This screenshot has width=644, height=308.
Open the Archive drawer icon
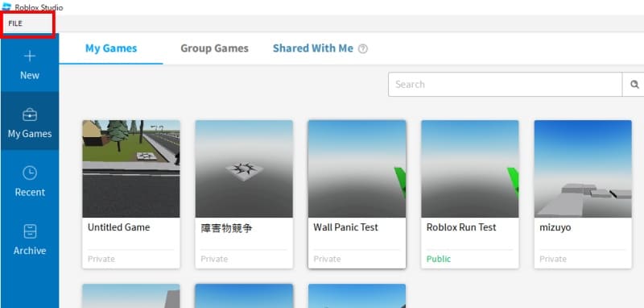click(30, 231)
